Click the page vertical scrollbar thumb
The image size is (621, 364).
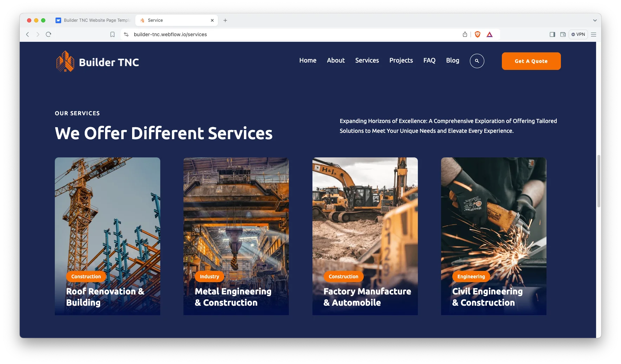pyautogui.click(x=599, y=181)
